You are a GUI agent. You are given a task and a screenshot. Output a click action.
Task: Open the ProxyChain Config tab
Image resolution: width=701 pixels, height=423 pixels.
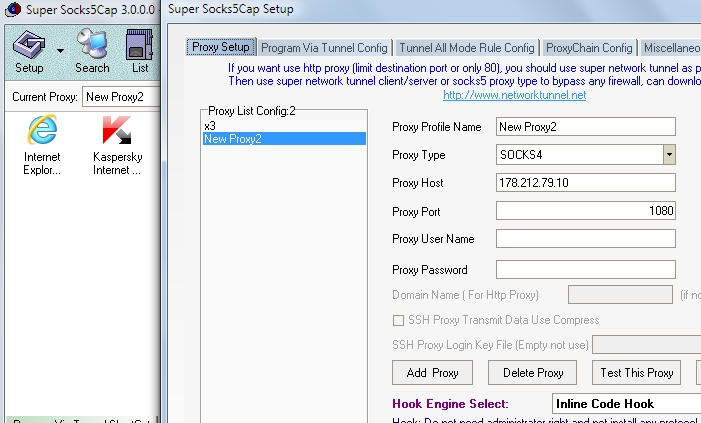(x=589, y=48)
